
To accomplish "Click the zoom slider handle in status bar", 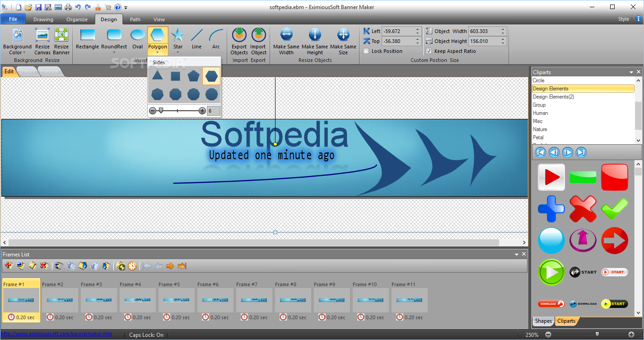I will 597,334.
